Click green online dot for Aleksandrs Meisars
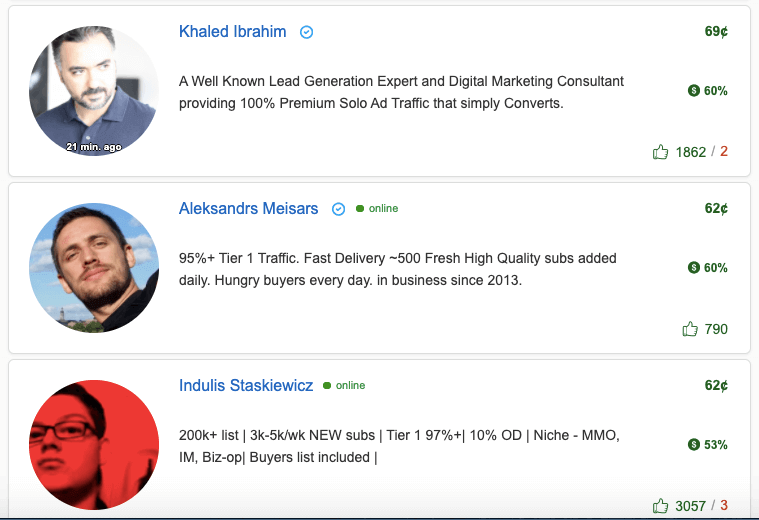759x520 pixels. coord(360,209)
